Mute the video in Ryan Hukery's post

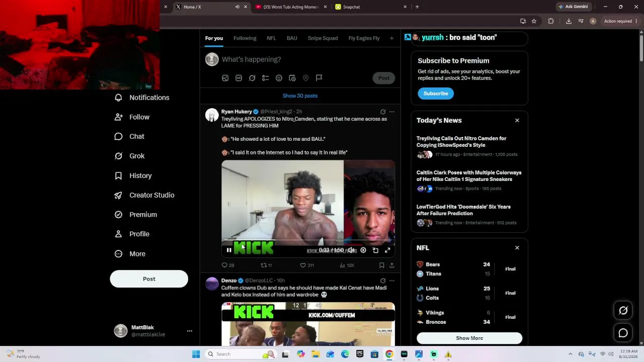click(351, 250)
